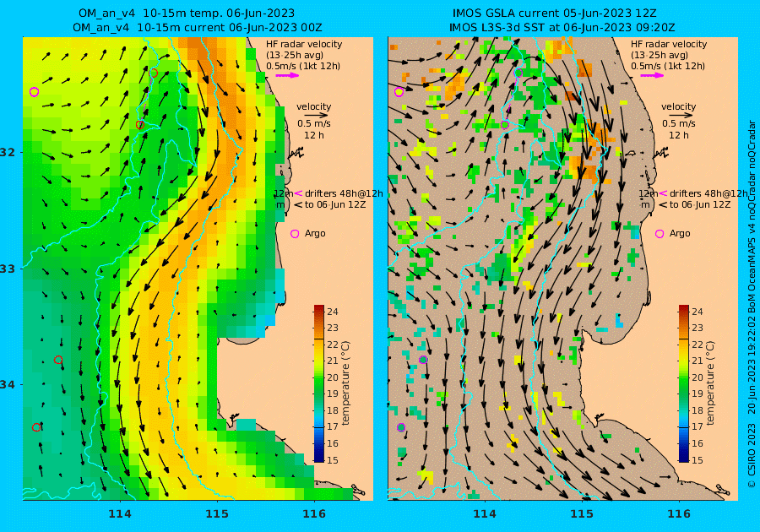This screenshot has width=760, height=532.
Task: Click the temperature colorbar in the OM_an_v4 panel
Action: pos(319,383)
